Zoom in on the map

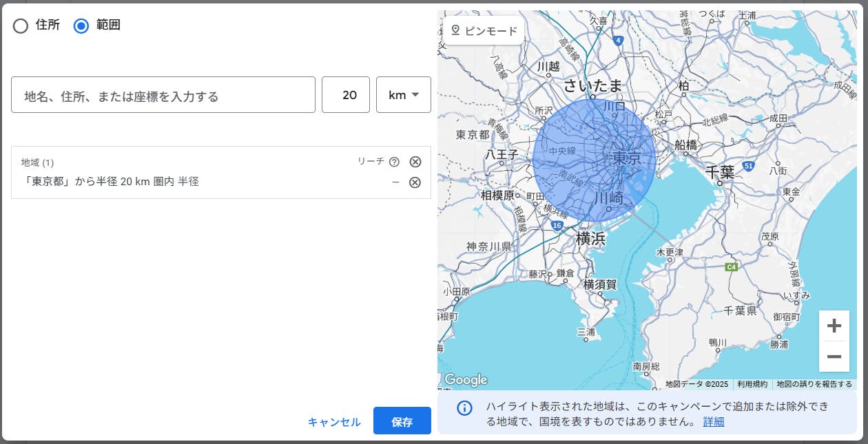834,326
